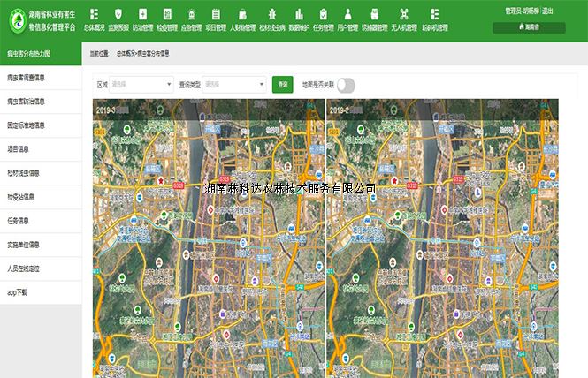Open the 任务管理 task icon

tap(324, 13)
